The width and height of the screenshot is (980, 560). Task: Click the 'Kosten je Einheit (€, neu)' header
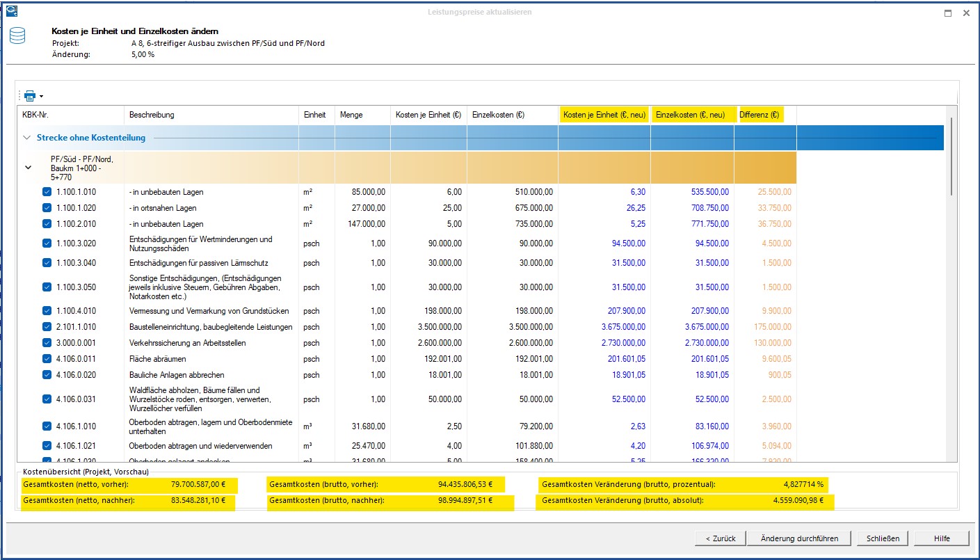604,115
